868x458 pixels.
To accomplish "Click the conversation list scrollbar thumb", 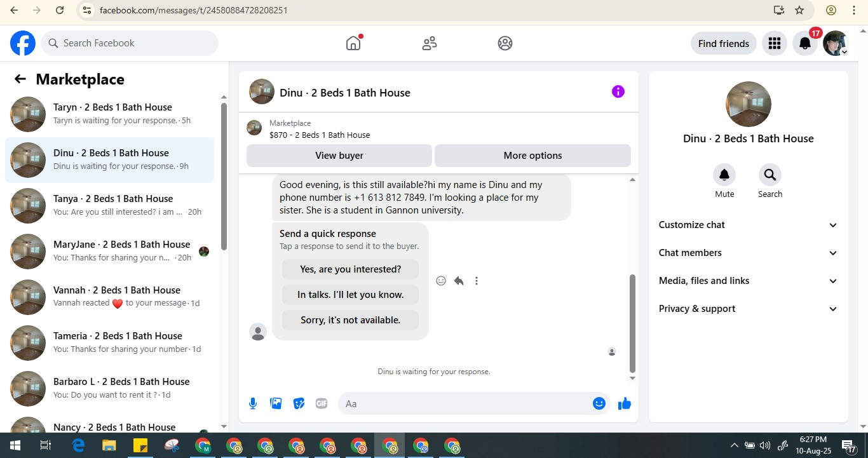I will (224, 177).
